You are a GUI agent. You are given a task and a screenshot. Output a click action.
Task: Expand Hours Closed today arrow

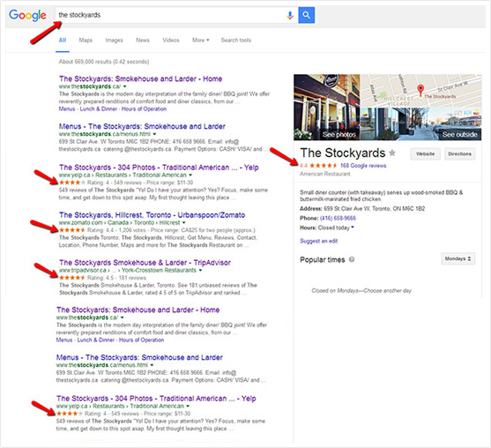tap(353, 228)
